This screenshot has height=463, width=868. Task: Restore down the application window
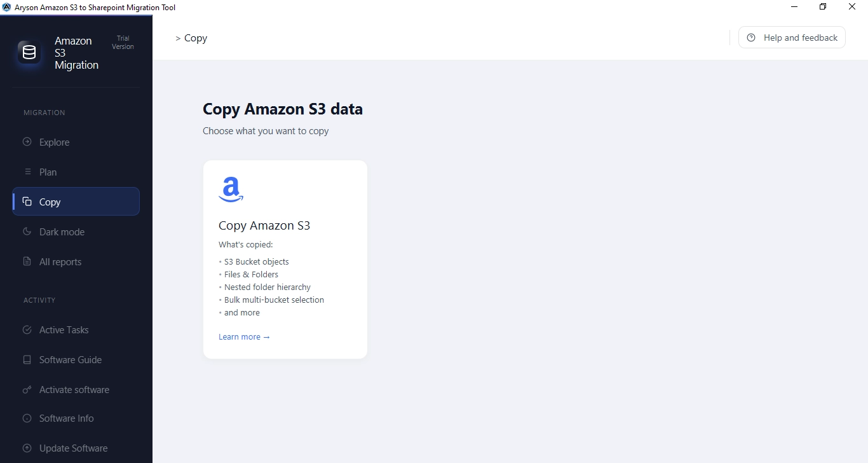[x=823, y=7]
